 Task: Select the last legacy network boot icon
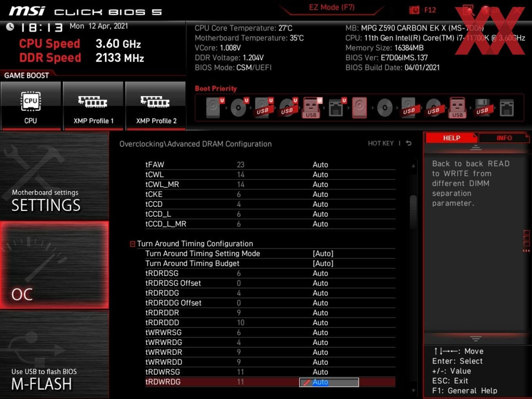point(507,108)
